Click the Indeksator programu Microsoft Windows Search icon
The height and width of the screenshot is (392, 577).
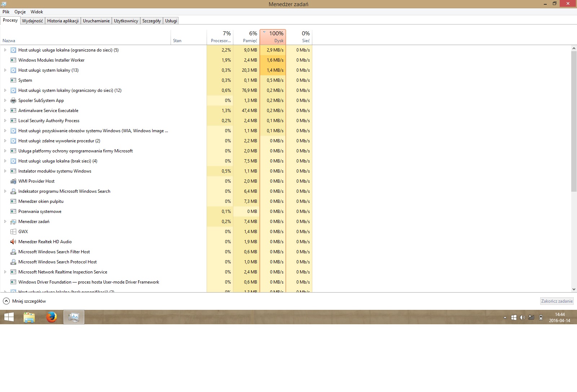click(x=13, y=191)
